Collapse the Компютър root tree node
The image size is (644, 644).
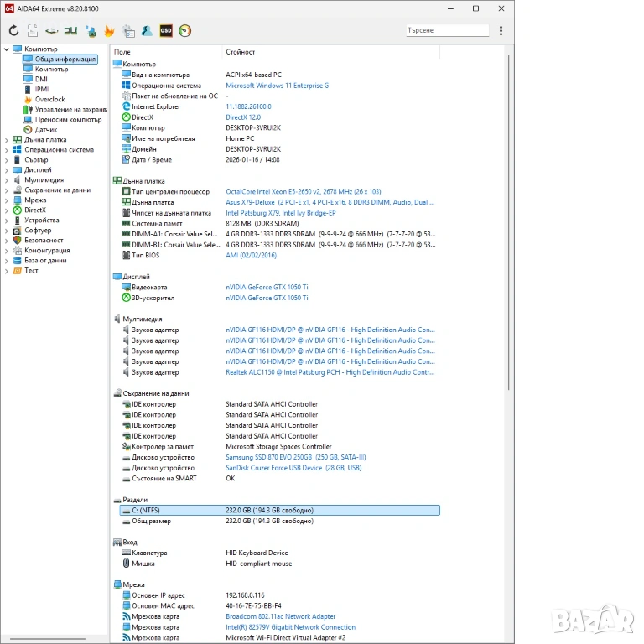(7, 49)
